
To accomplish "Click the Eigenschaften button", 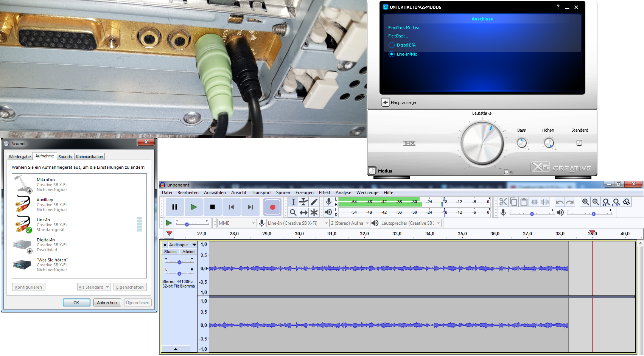I will tap(130, 287).
